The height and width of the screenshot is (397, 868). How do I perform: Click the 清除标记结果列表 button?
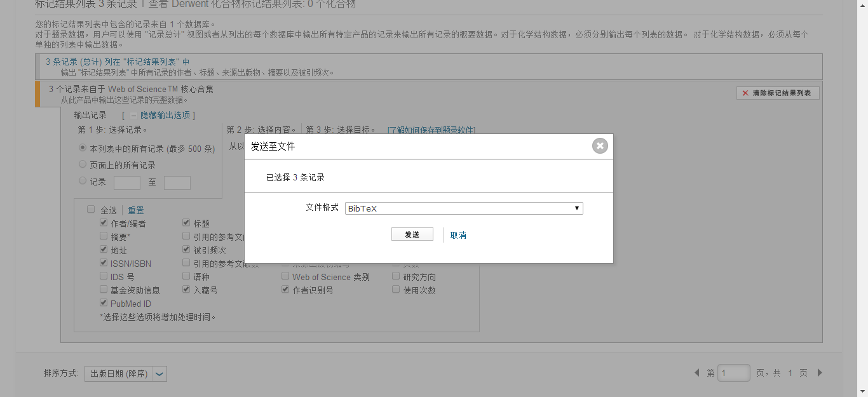pos(778,93)
